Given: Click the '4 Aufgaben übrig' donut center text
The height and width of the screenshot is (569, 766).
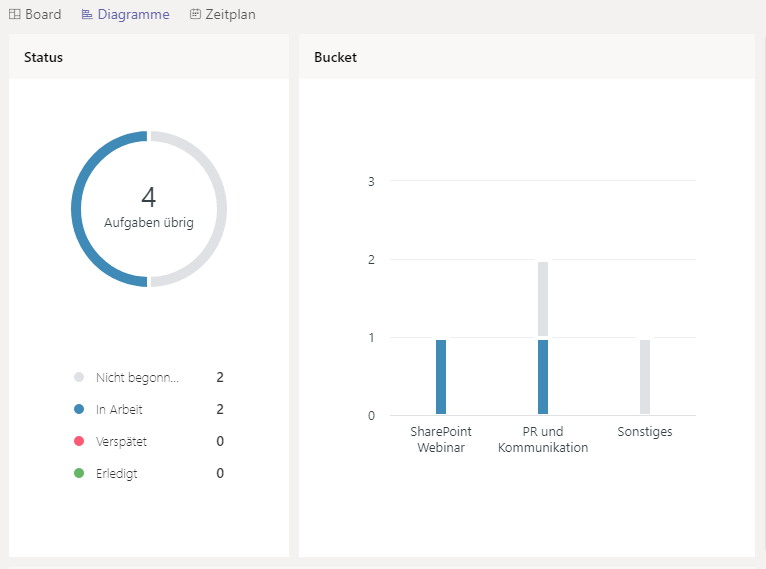Looking at the screenshot, I should tap(149, 208).
